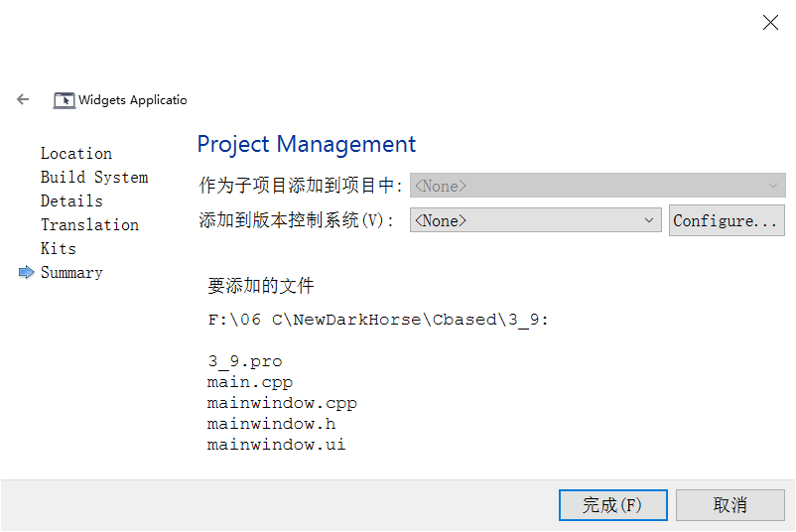This screenshot has width=796, height=532.
Task: Select the Translation wizard step
Action: click(90, 225)
